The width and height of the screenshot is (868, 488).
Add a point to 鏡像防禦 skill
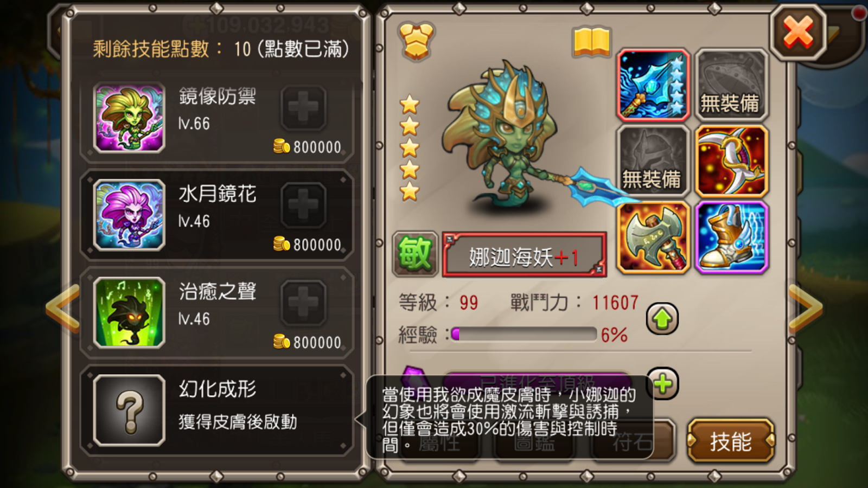[304, 107]
